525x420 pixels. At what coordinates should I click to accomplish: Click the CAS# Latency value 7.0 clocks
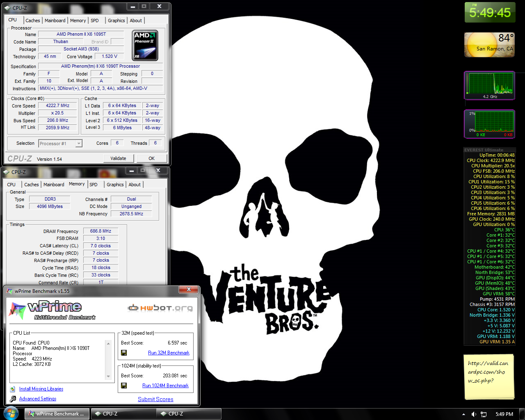[100, 246]
